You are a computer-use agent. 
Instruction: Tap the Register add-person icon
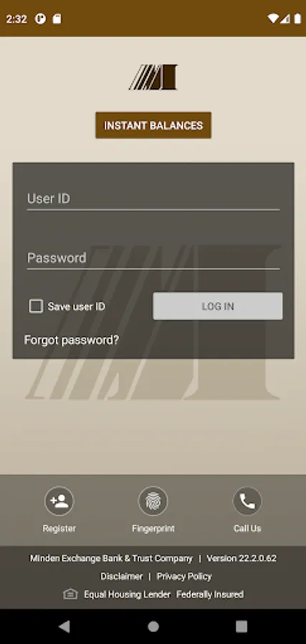point(59,501)
